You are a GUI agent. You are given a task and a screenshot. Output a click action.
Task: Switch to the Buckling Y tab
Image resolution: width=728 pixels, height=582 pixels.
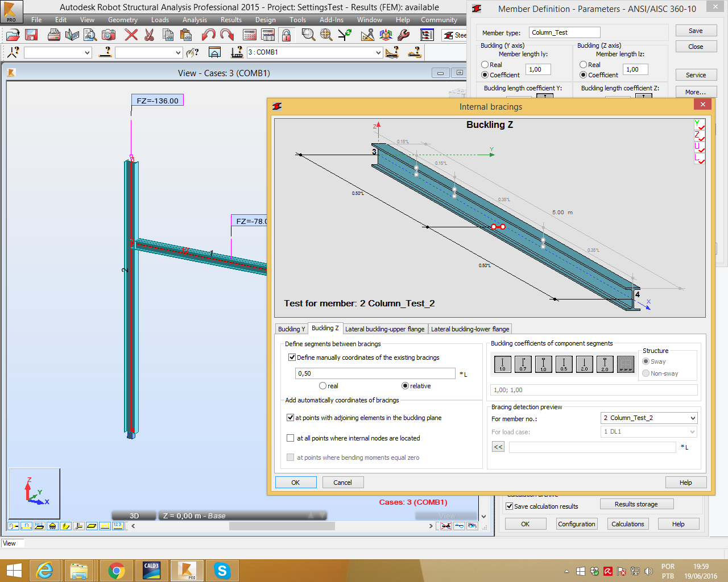point(291,329)
